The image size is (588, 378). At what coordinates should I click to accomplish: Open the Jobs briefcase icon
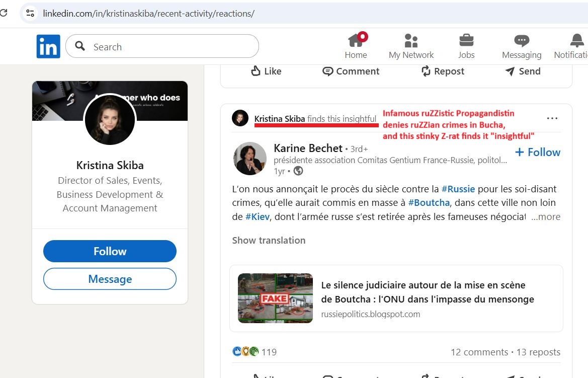click(x=466, y=40)
